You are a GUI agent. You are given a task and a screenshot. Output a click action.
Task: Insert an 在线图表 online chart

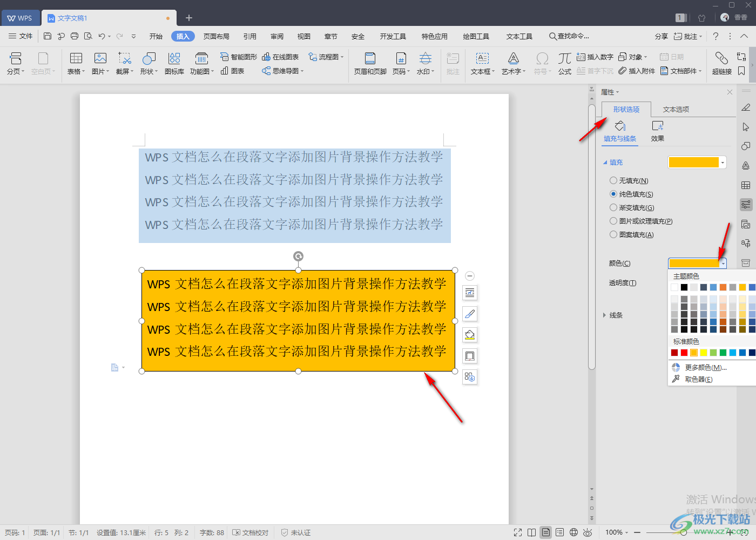pos(280,57)
